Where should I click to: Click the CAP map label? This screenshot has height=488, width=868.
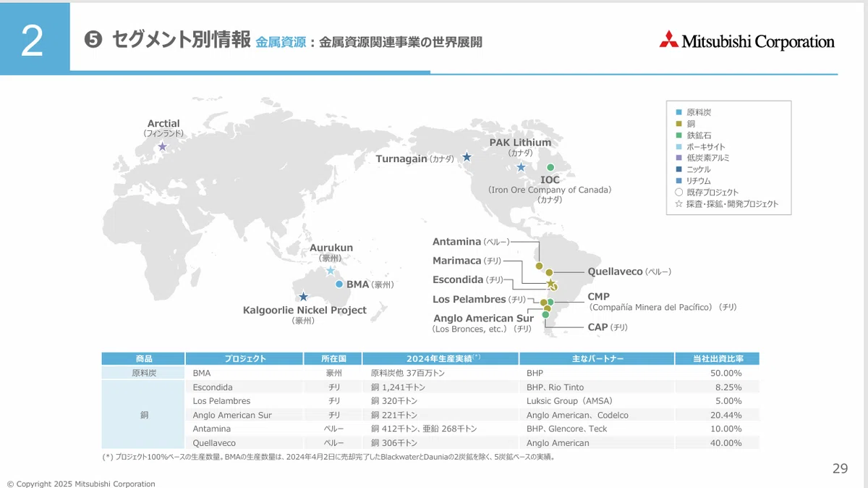coord(597,327)
